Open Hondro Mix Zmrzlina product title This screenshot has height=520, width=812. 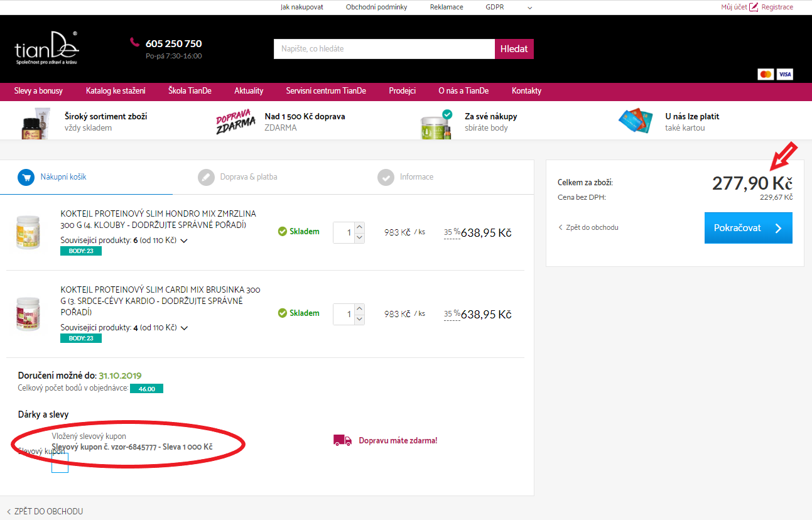pos(158,219)
